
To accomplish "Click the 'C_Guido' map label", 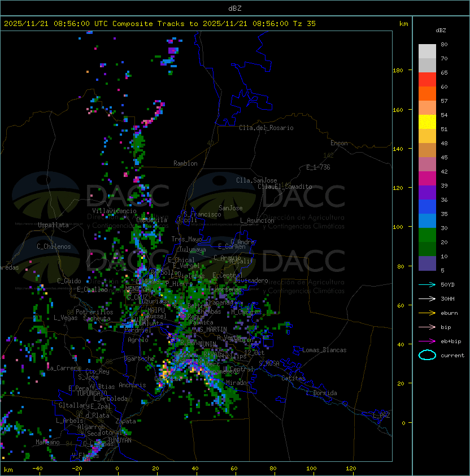I will pos(69,281).
